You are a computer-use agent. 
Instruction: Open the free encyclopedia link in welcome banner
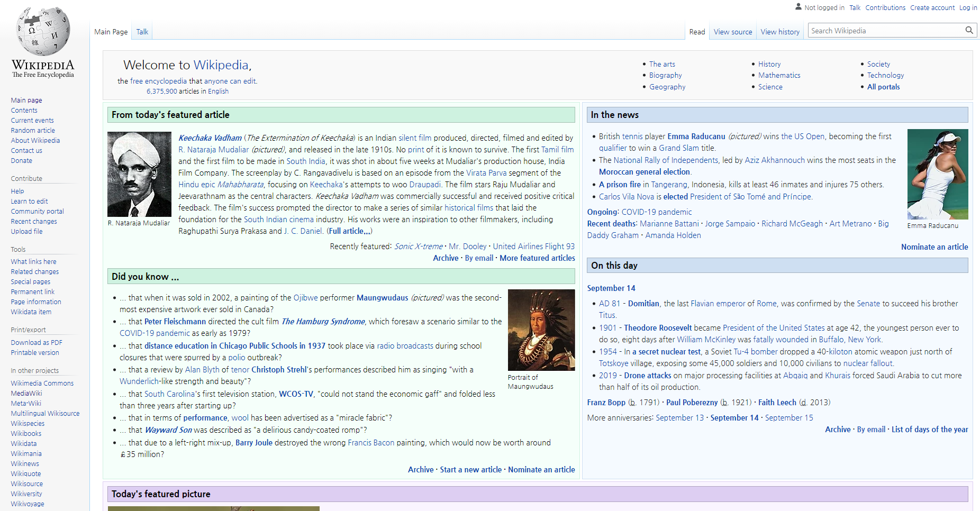pyautogui.click(x=158, y=81)
